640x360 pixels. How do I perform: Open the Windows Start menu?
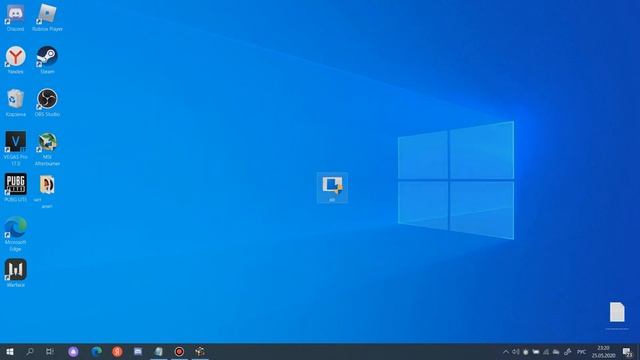(x=10, y=352)
